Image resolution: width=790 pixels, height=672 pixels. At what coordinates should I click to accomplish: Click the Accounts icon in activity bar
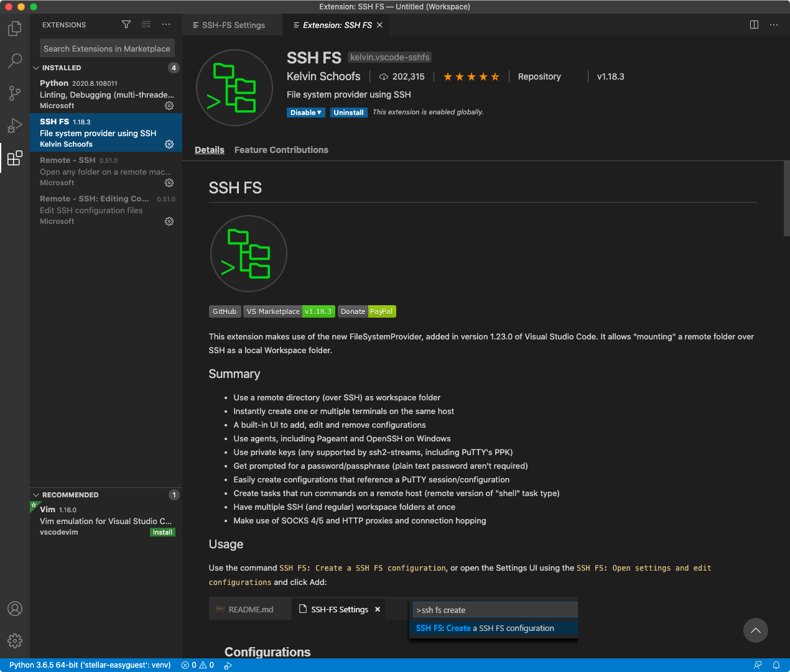(15, 609)
